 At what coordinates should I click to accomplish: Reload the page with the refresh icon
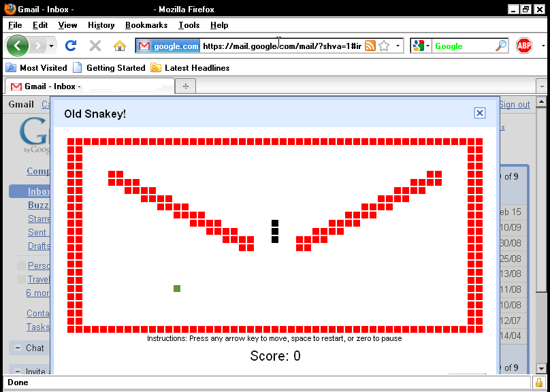pyautogui.click(x=70, y=46)
